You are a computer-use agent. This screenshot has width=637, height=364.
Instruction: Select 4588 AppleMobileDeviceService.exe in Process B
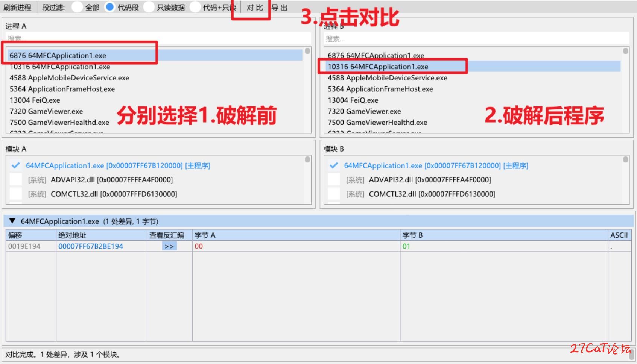point(473,78)
